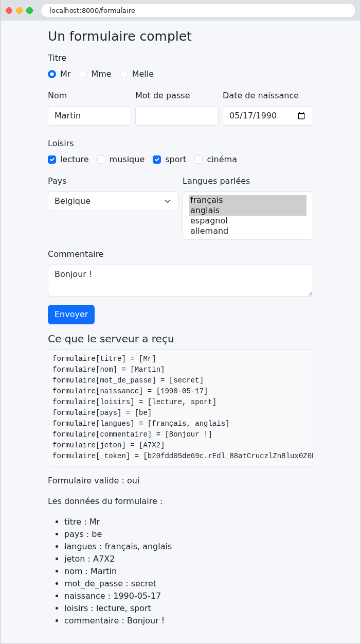Click the 'Un formulaire complet' heading
Image resolution: width=361 pixels, height=644 pixels.
pyautogui.click(x=120, y=36)
